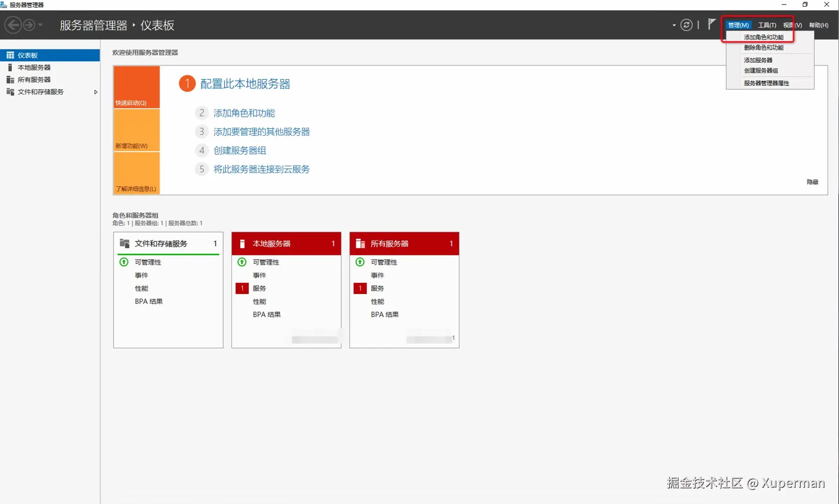Click the 文件和存储服务 sidebar icon
This screenshot has width=839, height=504.
tap(10, 92)
